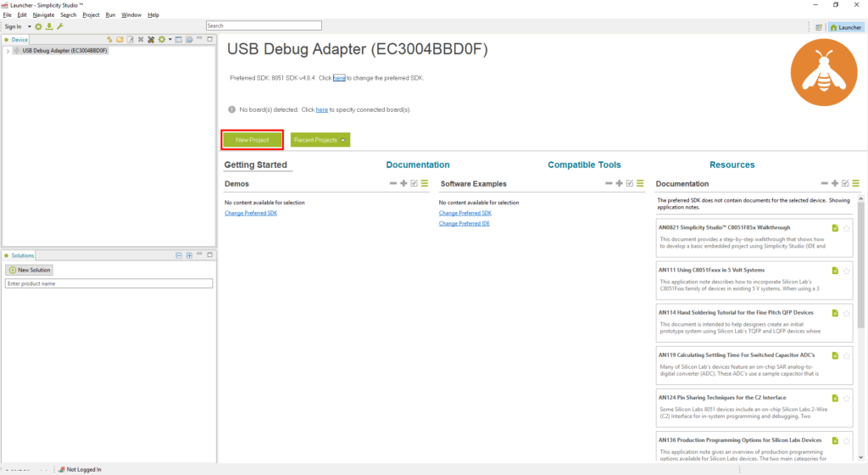Expand all items in Solutions panel
Image resolution: width=868 pixels, height=475 pixels.
[188, 255]
